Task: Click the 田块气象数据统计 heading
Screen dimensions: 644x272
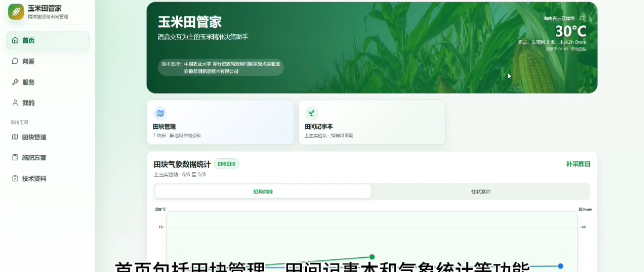Action: [x=182, y=164]
